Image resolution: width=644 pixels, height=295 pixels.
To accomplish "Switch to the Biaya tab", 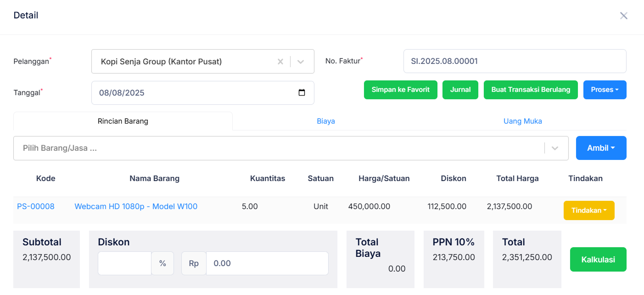I will tap(326, 121).
